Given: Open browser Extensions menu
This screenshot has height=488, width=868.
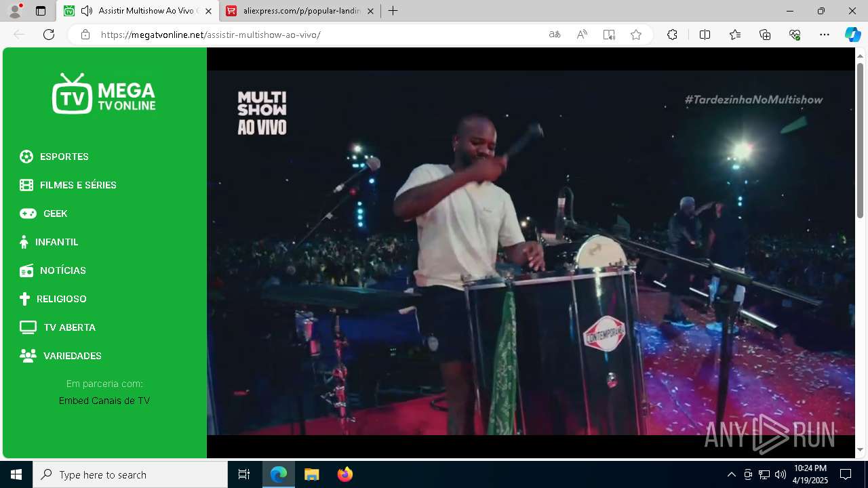Looking at the screenshot, I should (672, 35).
